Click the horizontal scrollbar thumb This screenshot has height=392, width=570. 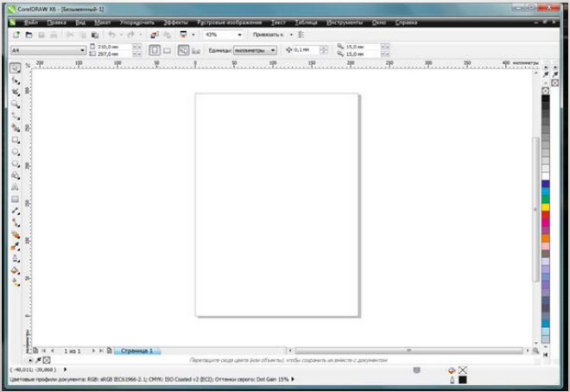pos(409,351)
